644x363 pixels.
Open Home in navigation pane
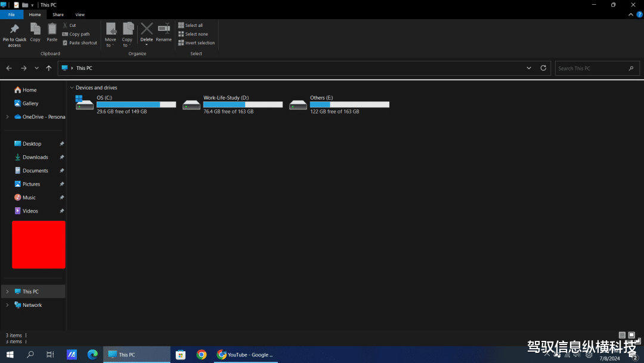point(26,90)
